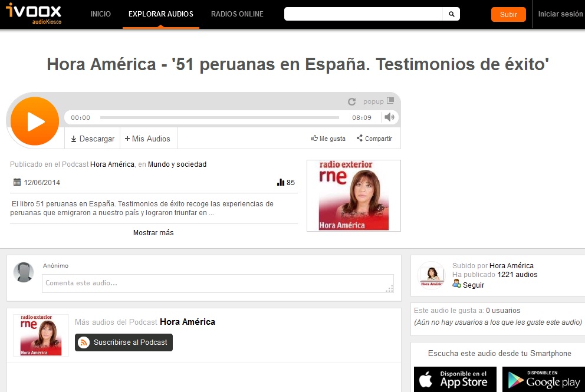Open the Iniciar sesión link
The height and width of the screenshot is (392, 585).
click(560, 14)
